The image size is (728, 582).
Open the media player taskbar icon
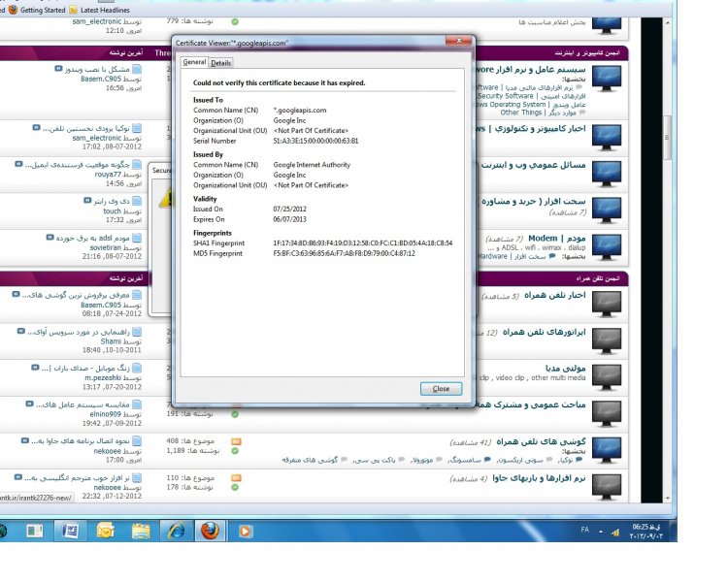pos(246,531)
